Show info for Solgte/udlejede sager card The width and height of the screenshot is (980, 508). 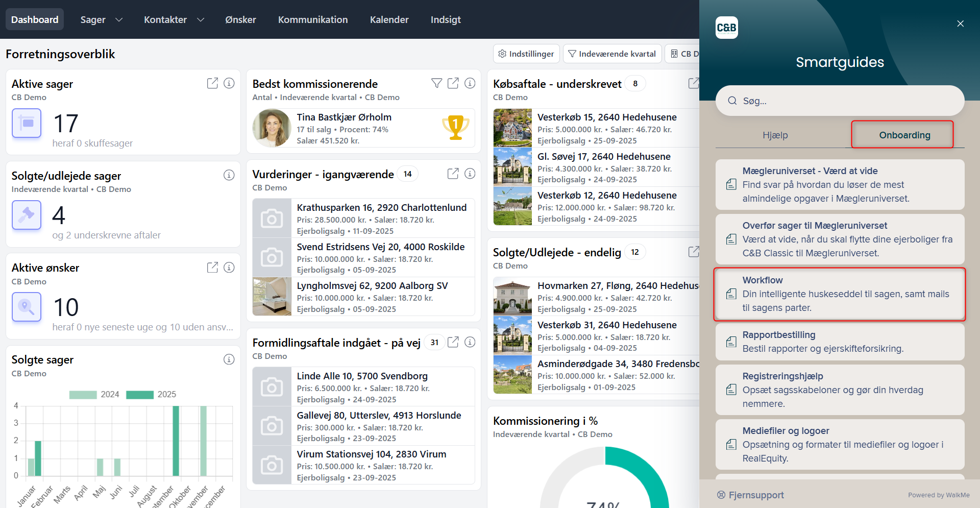229,175
